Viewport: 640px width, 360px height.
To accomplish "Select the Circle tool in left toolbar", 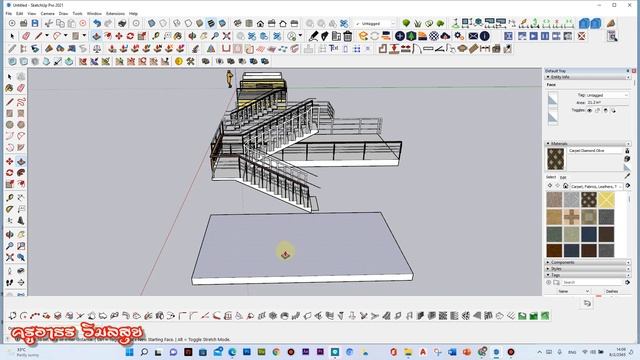I will click(x=10, y=124).
